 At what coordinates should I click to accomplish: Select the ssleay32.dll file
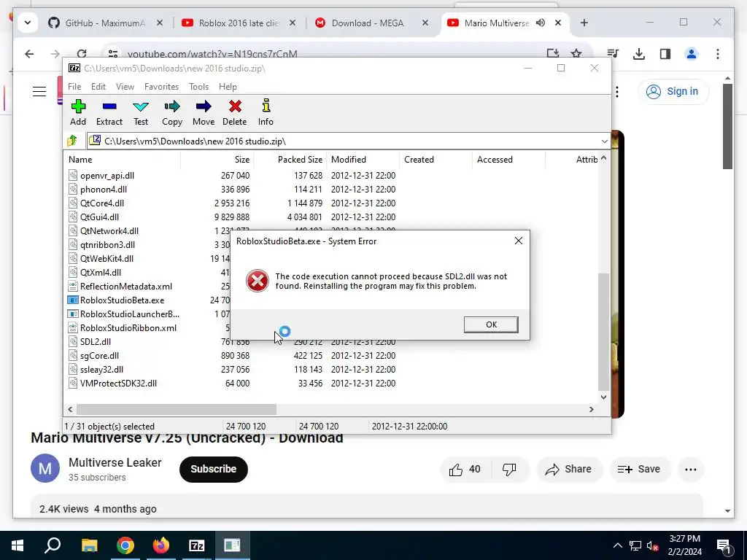click(x=101, y=370)
